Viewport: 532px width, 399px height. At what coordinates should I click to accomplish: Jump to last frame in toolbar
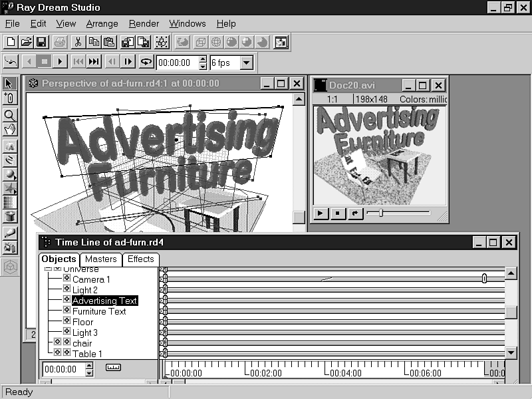pos(94,63)
